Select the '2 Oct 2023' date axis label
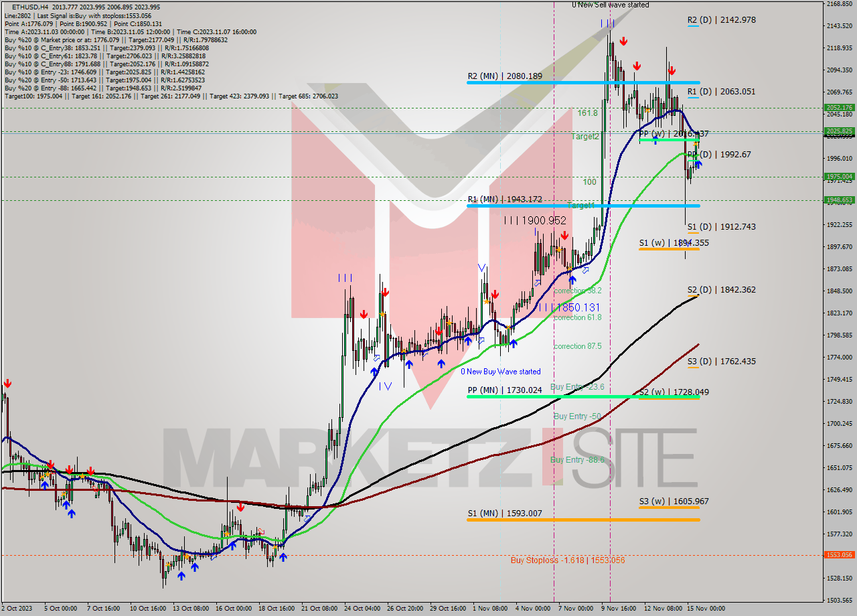 point(18,609)
